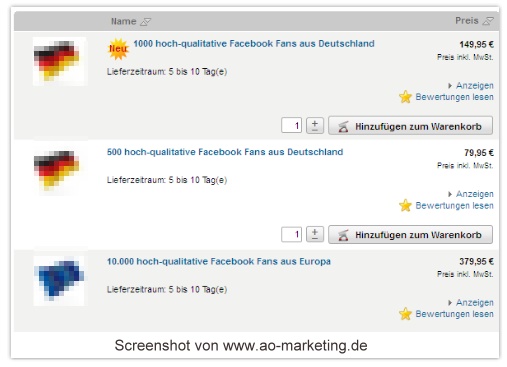
Task: Select quantity field for 1000 Fans product
Action: tap(291, 126)
